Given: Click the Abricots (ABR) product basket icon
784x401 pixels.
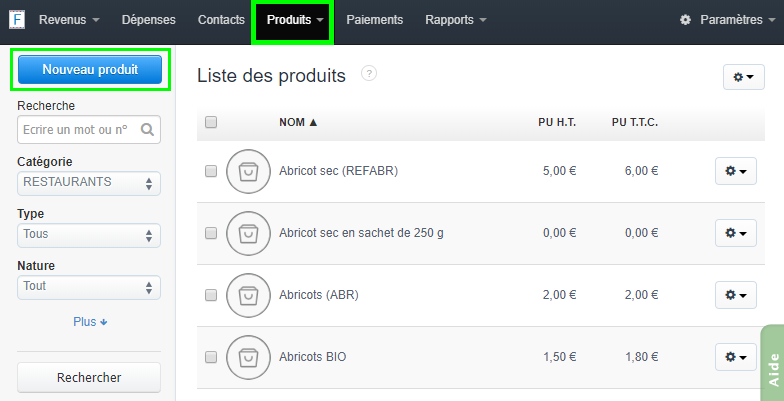Looking at the screenshot, I should (x=246, y=295).
